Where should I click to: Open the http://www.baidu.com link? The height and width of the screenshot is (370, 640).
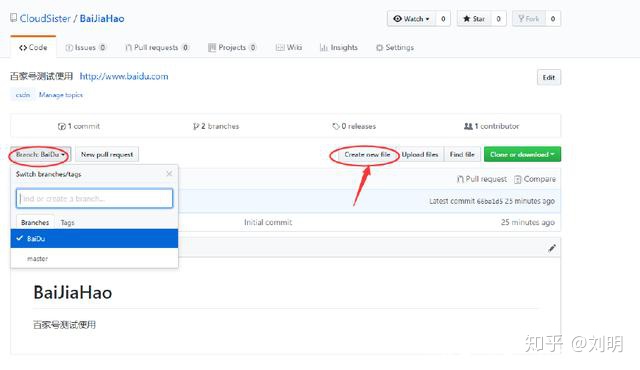[124, 76]
